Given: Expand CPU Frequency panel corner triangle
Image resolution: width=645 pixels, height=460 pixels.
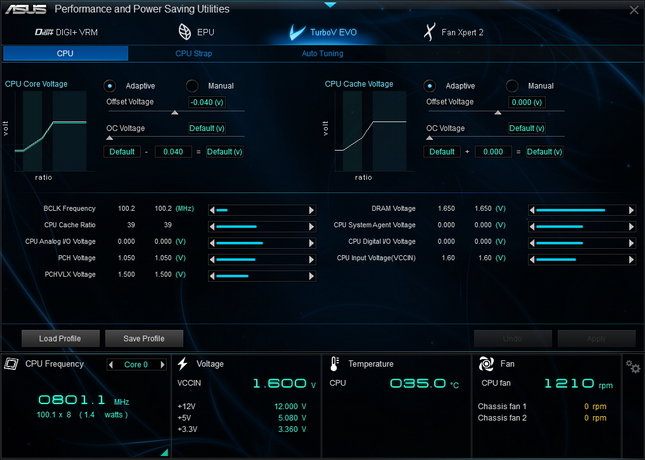Looking at the screenshot, I should tap(165, 452).
